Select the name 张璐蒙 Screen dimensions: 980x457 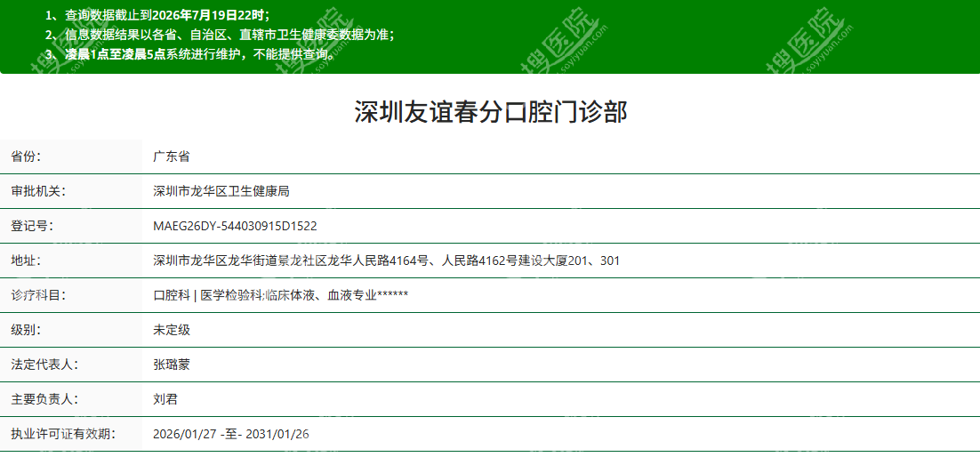click(x=172, y=365)
